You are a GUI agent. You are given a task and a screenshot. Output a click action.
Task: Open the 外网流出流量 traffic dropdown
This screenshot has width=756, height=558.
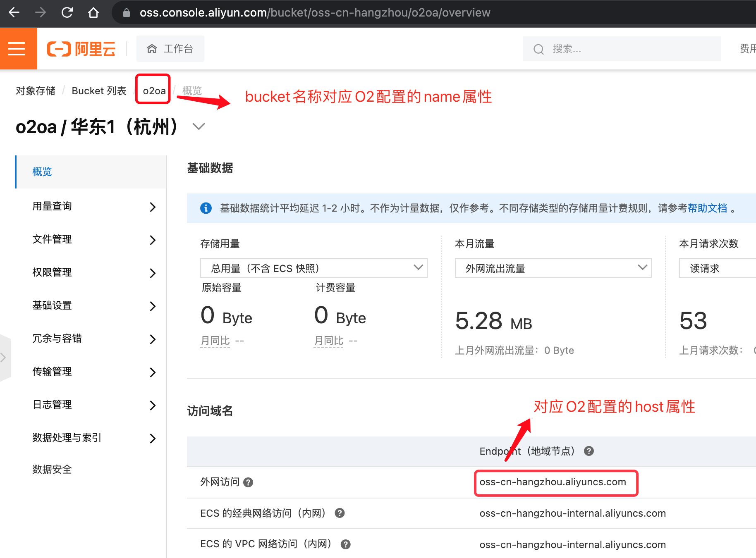[553, 268]
